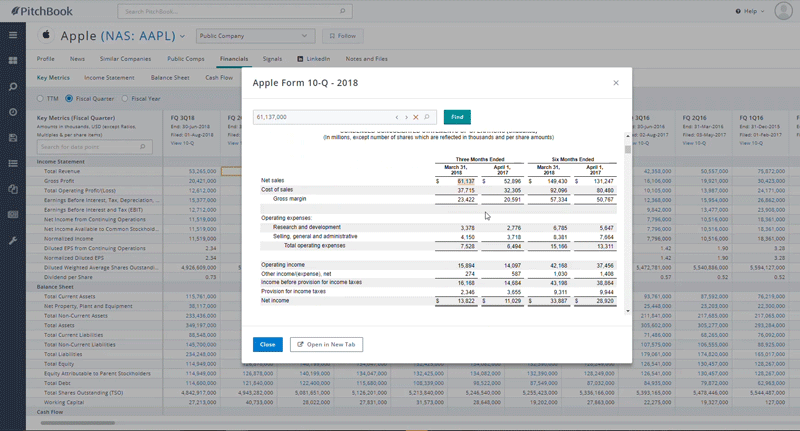The height and width of the screenshot is (431, 800).
Task: Open the LinkedIn tab
Action: (x=314, y=59)
